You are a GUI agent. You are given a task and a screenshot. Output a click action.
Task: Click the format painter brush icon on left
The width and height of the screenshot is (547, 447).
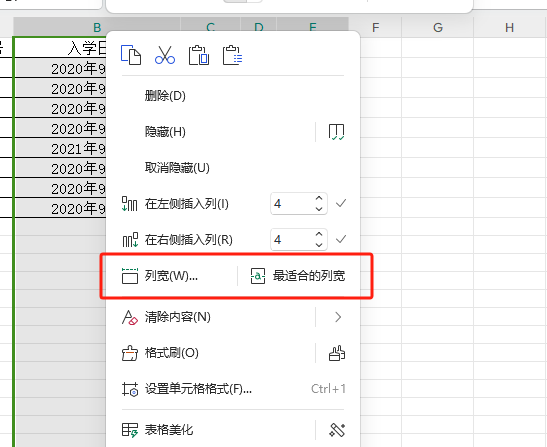click(x=130, y=353)
